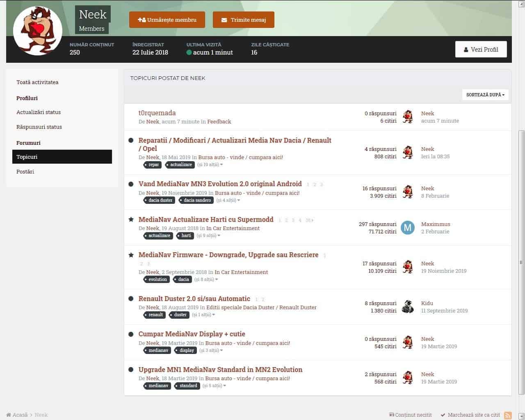Click Maximmus's blue M avatar icon
The height and width of the screenshot is (420, 525).
click(407, 228)
